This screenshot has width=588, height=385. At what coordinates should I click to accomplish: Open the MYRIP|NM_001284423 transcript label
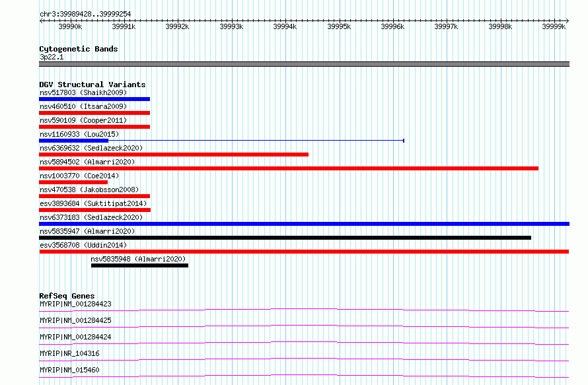[x=75, y=304]
